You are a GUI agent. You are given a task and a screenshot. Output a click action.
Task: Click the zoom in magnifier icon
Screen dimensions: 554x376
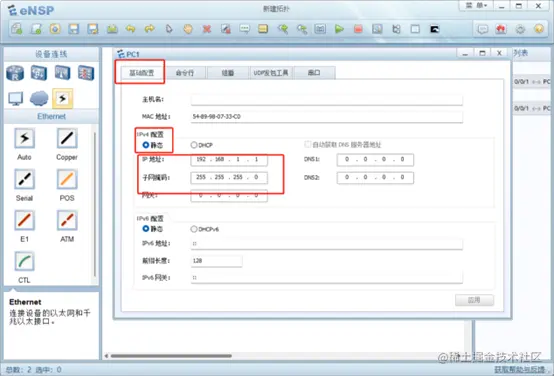coord(283,29)
